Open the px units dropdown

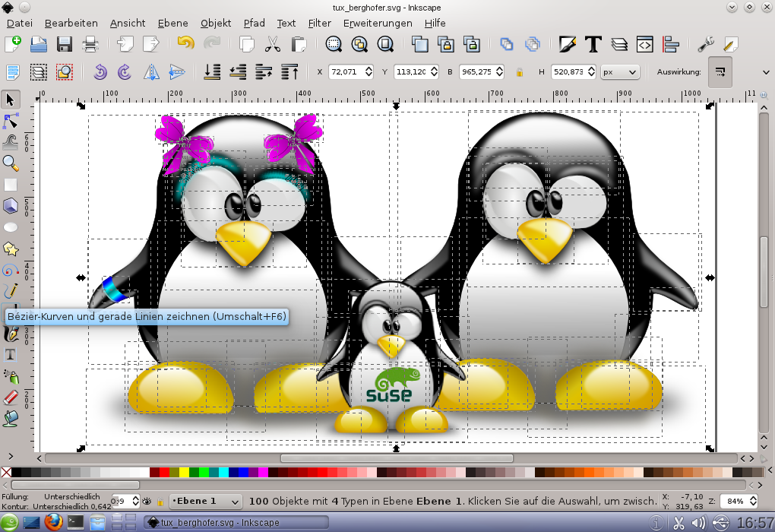pyautogui.click(x=620, y=72)
